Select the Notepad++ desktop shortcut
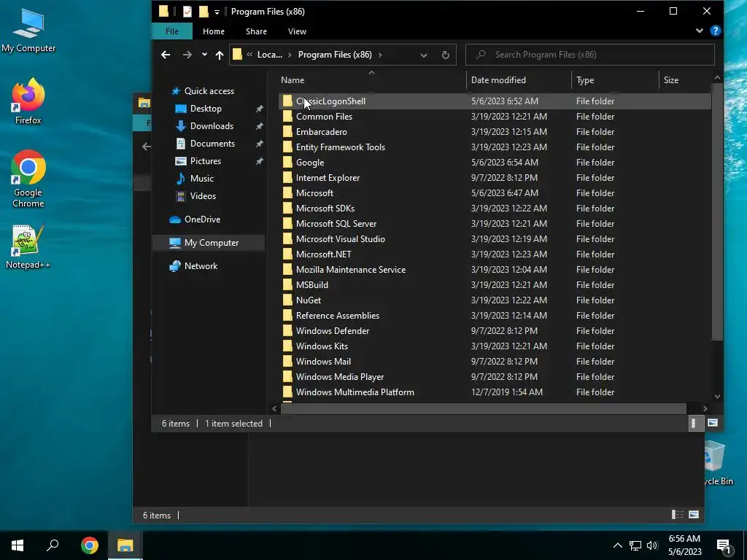747x560 pixels. click(x=28, y=246)
